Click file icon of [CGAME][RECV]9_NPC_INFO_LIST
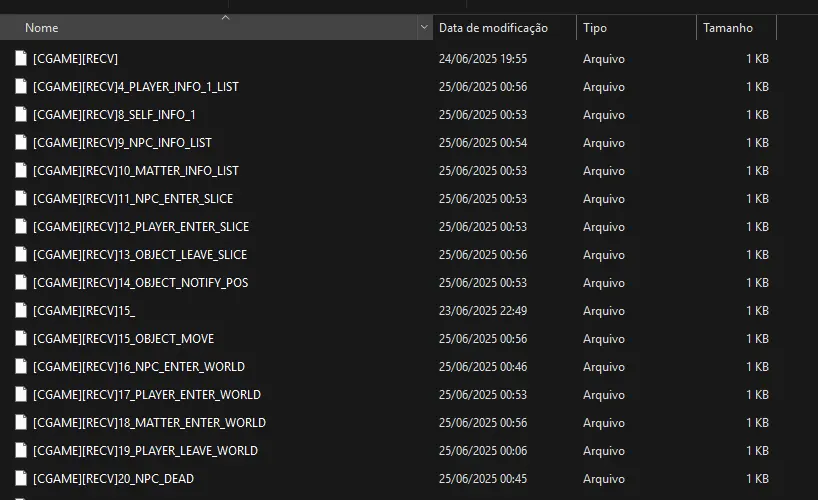Viewport: 818px width, 500px height. (21, 142)
